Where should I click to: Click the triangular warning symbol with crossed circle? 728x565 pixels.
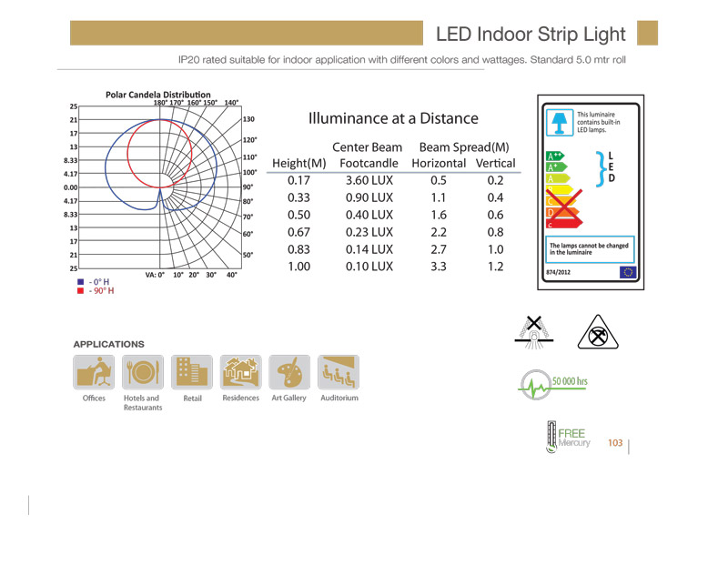(598, 332)
